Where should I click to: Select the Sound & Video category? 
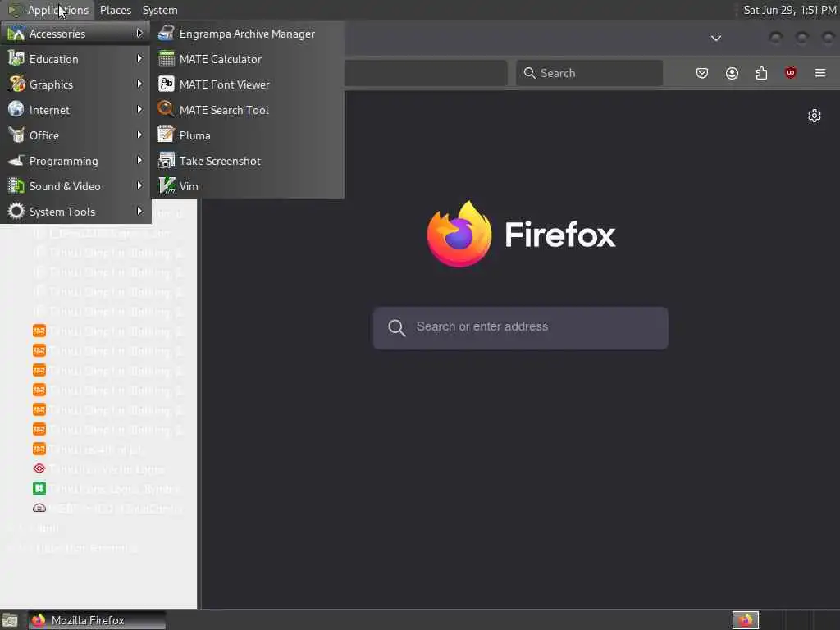tap(75, 186)
